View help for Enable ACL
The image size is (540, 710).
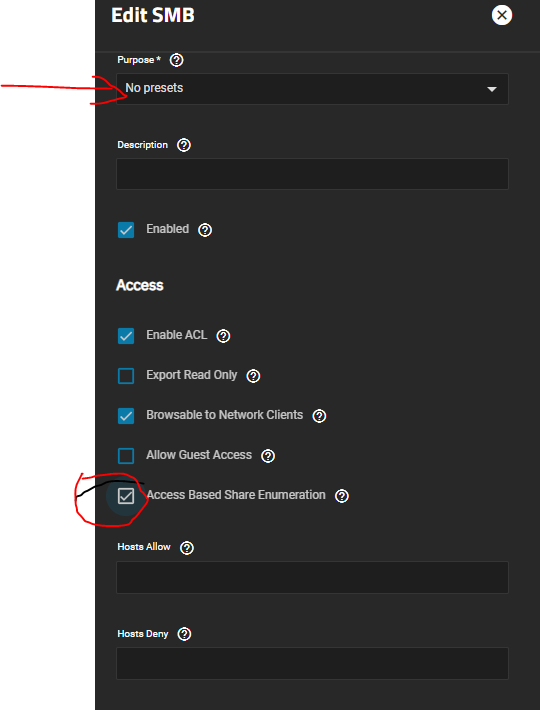[223, 336]
